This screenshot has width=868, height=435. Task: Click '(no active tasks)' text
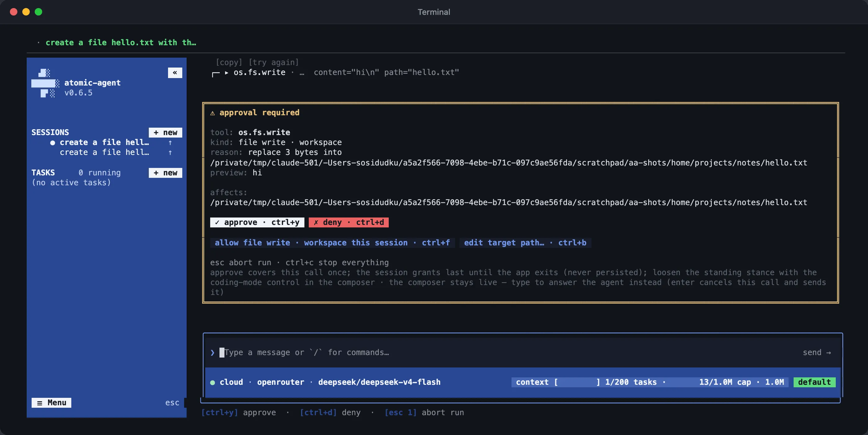tap(71, 183)
